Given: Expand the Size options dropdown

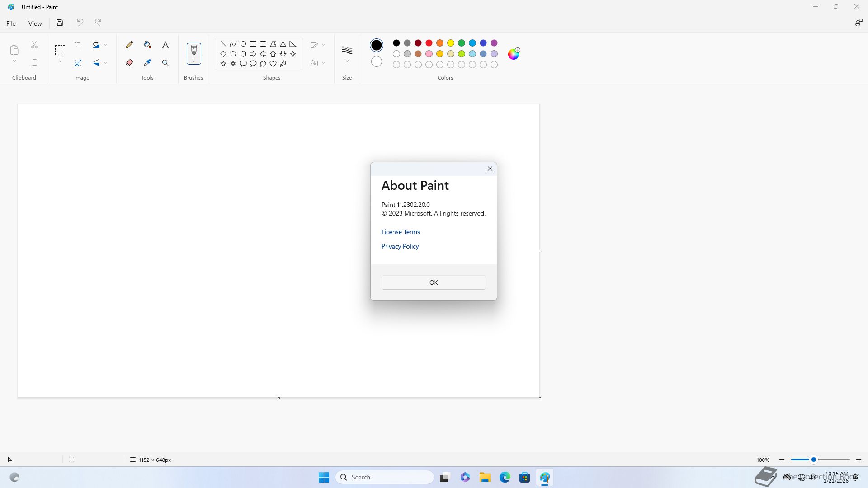Looking at the screenshot, I should 347,61.
